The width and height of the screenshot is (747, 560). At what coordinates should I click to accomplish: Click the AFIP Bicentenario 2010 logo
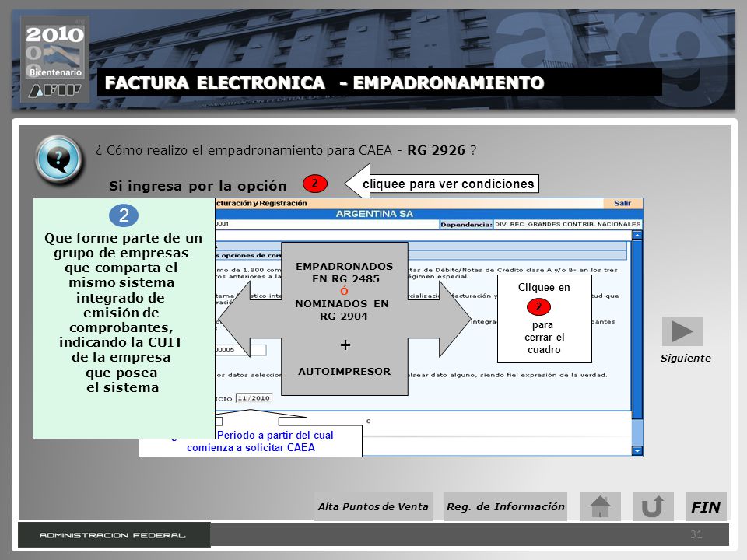pos(54,58)
